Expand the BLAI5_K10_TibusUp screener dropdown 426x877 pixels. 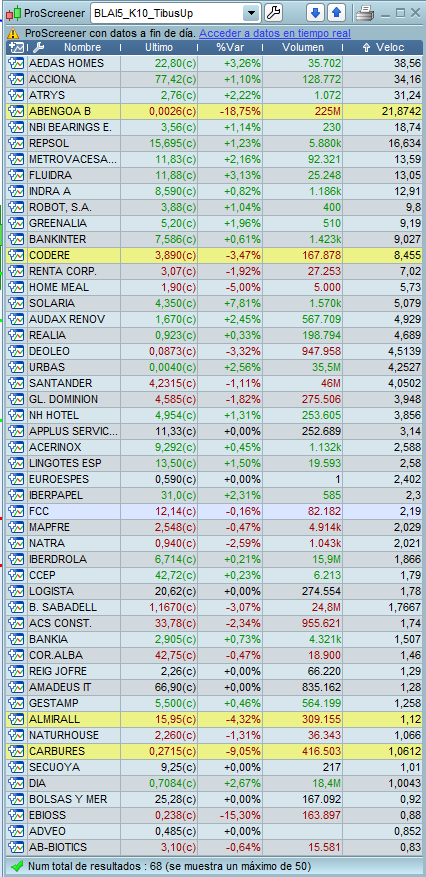pos(252,12)
